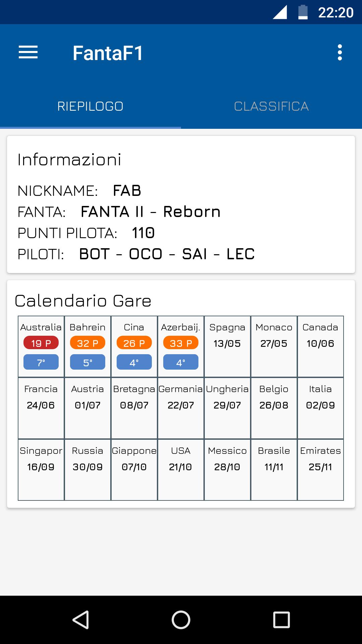Select the orange 32 P Bahrein points badge
This screenshot has width=362, height=644.
[87, 343]
